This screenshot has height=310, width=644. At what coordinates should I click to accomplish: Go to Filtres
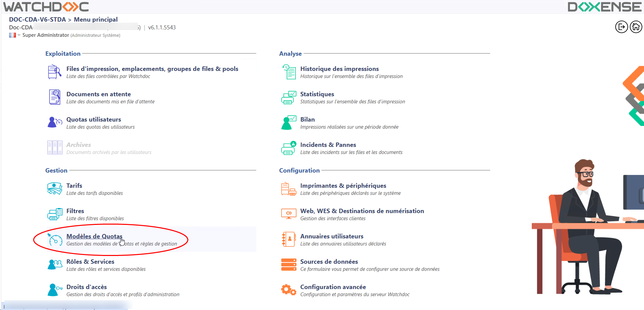pos(75,211)
